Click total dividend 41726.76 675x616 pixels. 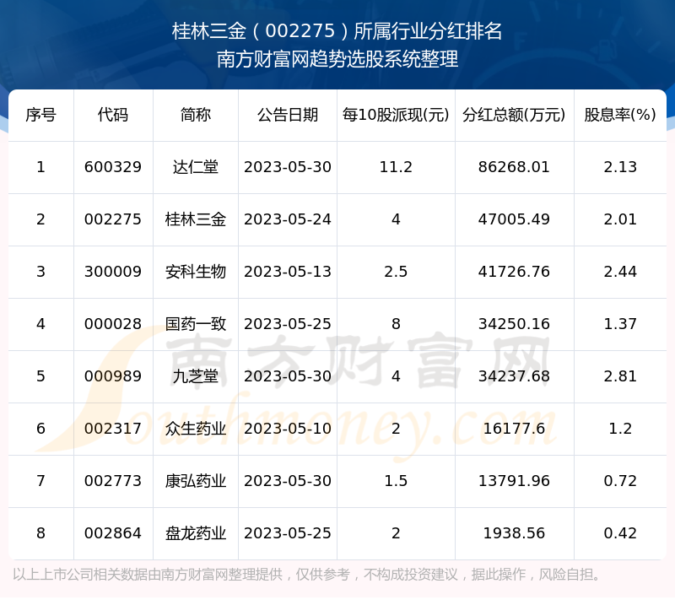coord(514,272)
